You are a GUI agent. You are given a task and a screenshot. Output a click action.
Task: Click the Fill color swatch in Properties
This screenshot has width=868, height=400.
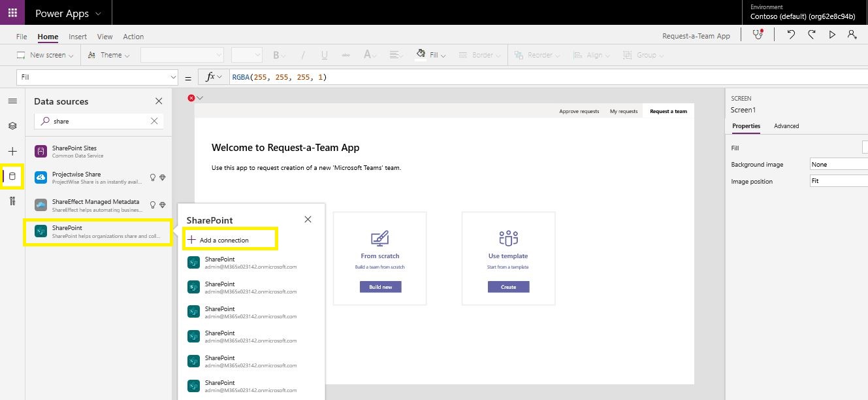click(865, 148)
